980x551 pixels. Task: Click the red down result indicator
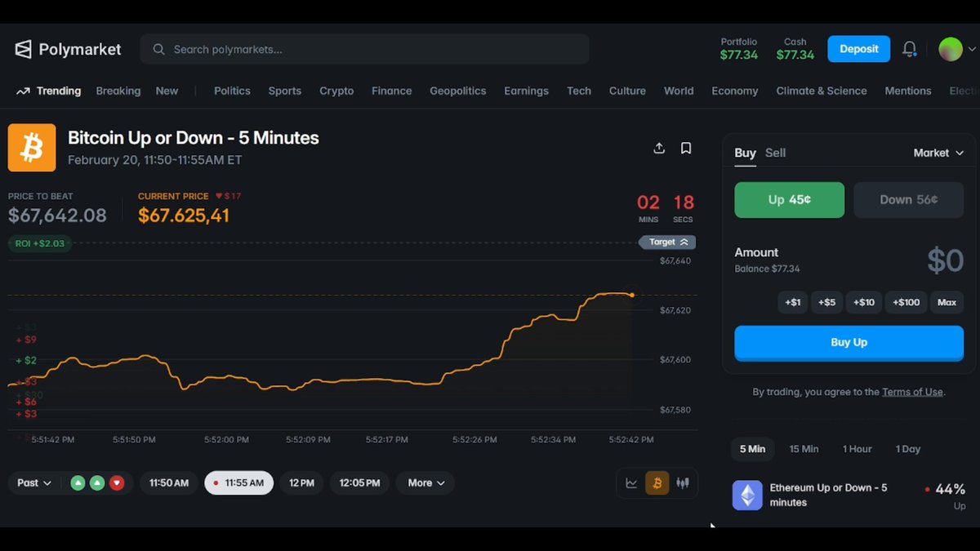pyautogui.click(x=117, y=482)
